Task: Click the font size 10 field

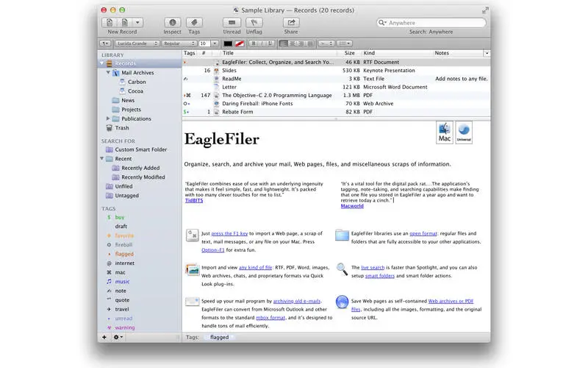Action: pos(204,43)
